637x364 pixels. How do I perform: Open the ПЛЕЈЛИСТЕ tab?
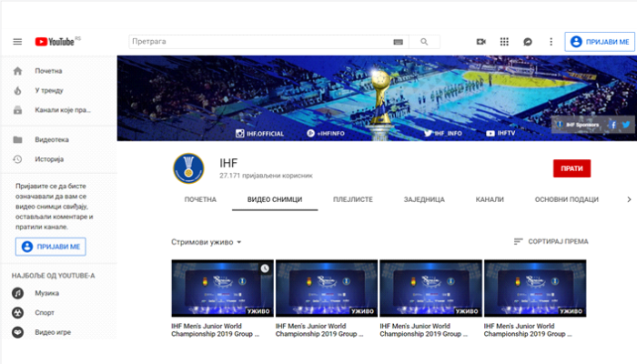[353, 199]
